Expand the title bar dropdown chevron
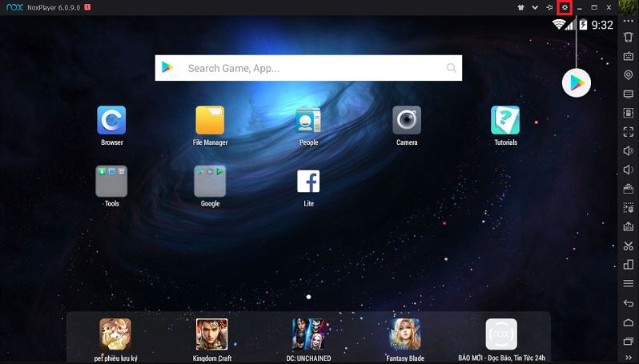 click(535, 7)
